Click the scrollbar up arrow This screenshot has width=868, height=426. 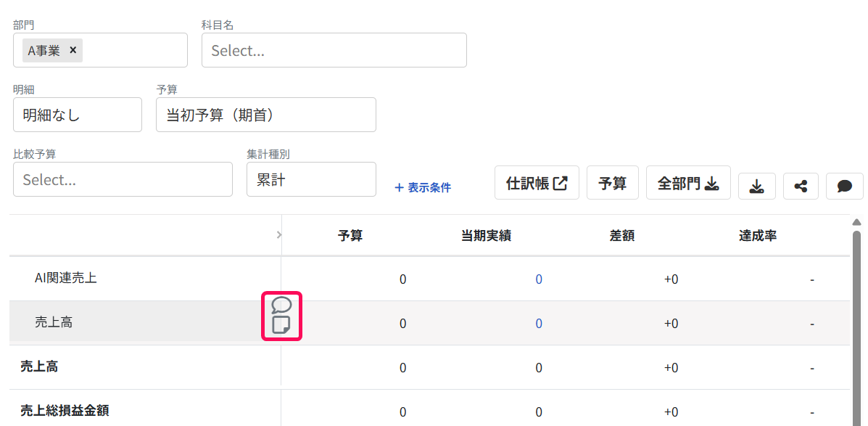click(856, 223)
